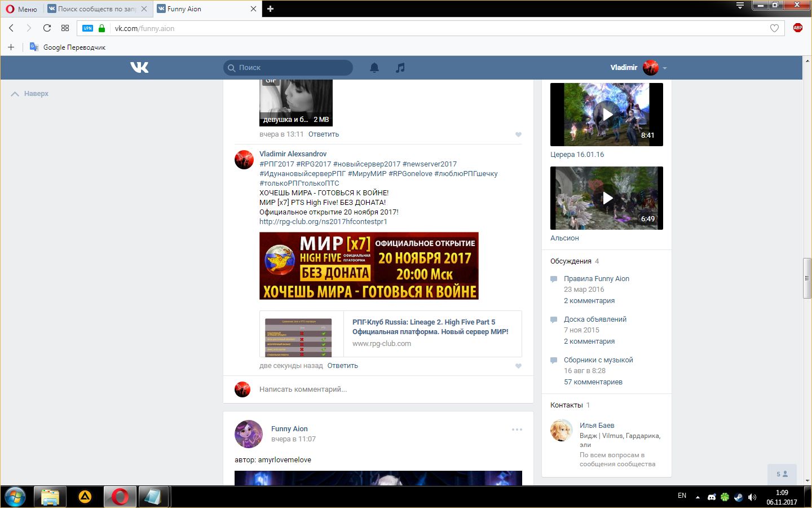812x508 pixels.
Task: Add a bookmark with plus icon
Action: pos(11,47)
